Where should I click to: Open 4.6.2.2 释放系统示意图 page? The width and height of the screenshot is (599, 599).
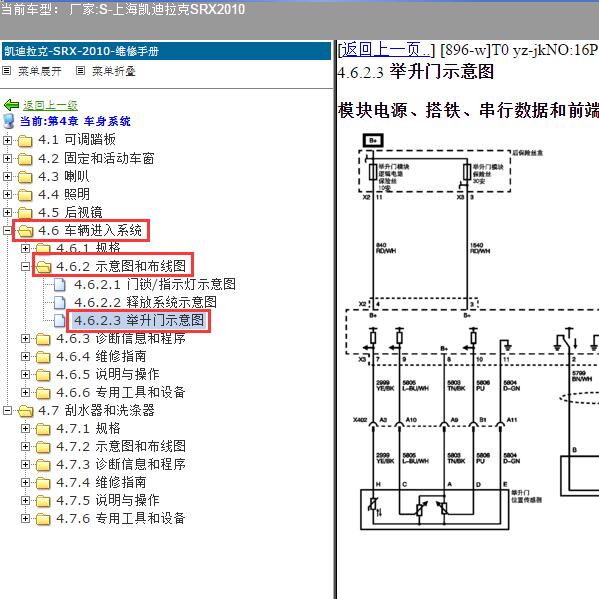point(145,302)
